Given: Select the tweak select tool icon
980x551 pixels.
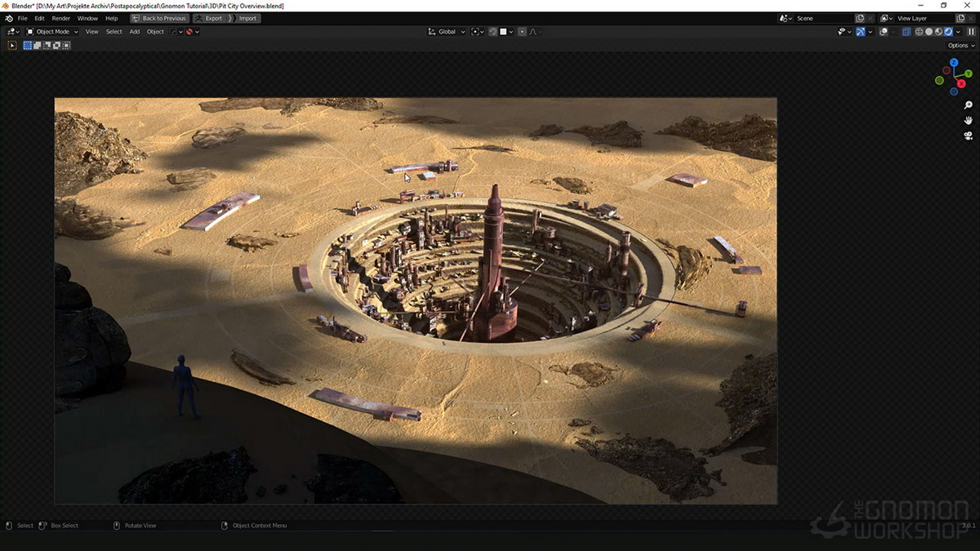Looking at the screenshot, I should coord(12,46).
